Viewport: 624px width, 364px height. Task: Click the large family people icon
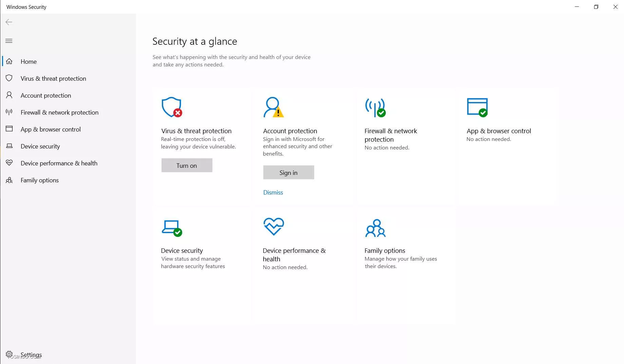375,228
